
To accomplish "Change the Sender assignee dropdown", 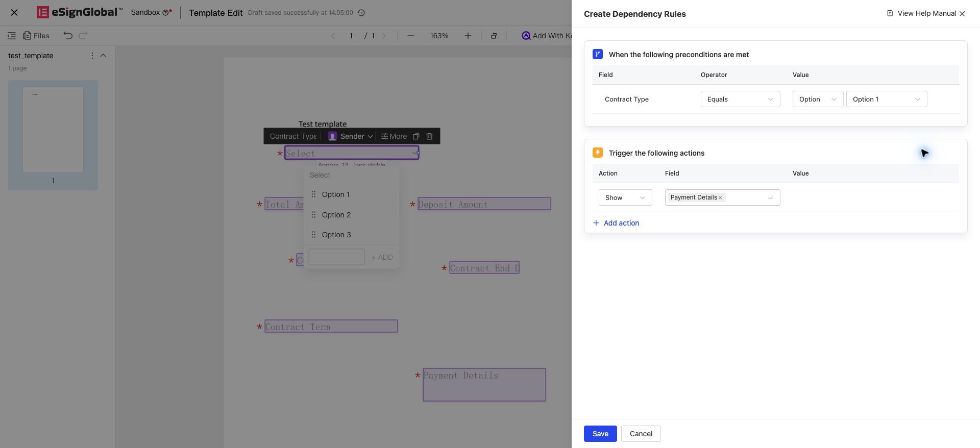I will 350,136.
